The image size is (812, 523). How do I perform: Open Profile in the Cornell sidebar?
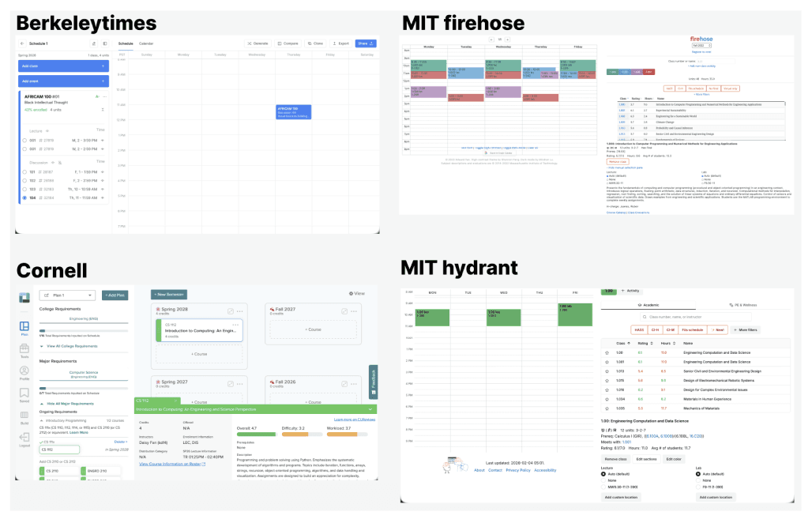(24, 373)
